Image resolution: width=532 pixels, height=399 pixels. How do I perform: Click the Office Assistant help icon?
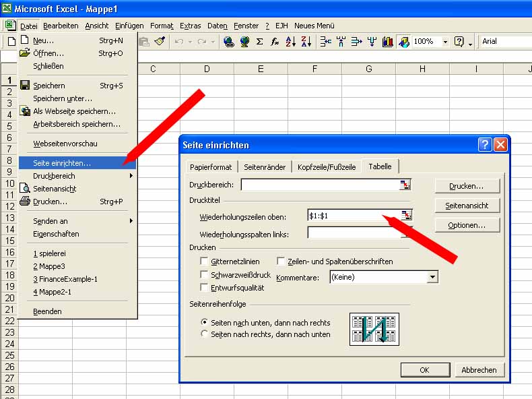[459, 42]
